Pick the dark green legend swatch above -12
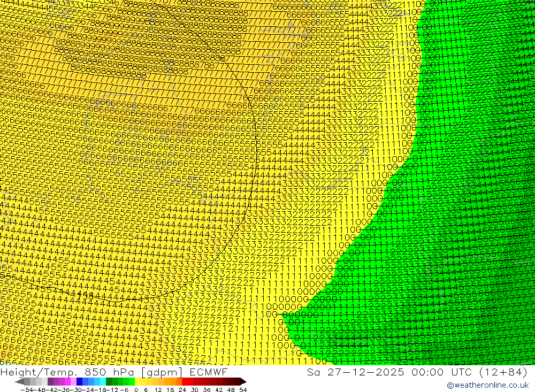This screenshot has height=392, width=535. pyautogui.click(x=109, y=381)
